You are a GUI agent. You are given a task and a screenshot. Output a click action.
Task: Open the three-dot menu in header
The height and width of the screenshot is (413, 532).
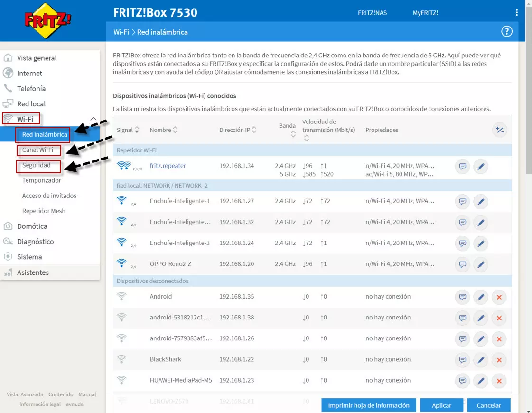click(516, 12)
